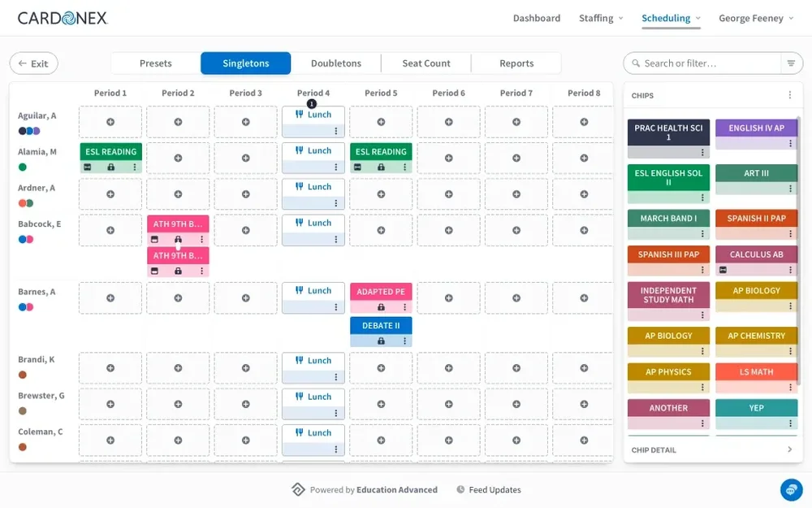Image resolution: width=812 pixels, height=508 pixels.
Task: Open the filter options icon beside search
Action: (x=791, y=63)
